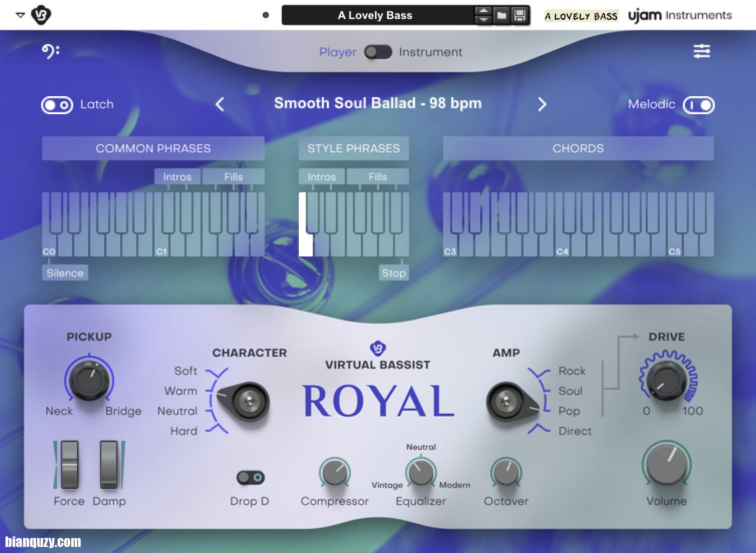
Task: Click the Stop button
Action: [x=394, y=273]
